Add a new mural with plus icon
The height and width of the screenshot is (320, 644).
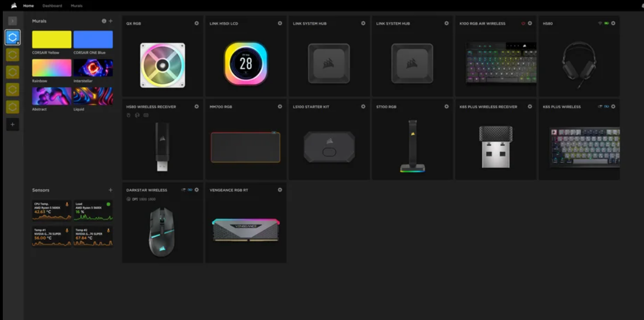(x=111, y=21)
